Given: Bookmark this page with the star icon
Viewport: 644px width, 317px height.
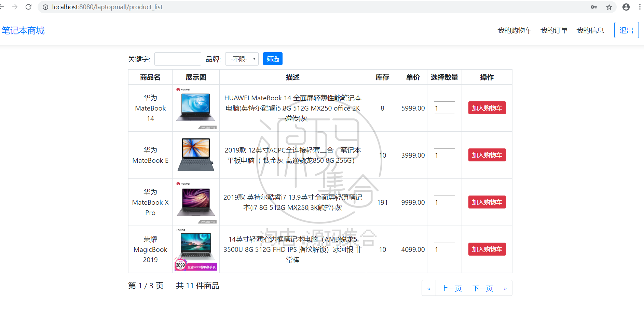Looking at the screenshot, I should coord(609,7).
